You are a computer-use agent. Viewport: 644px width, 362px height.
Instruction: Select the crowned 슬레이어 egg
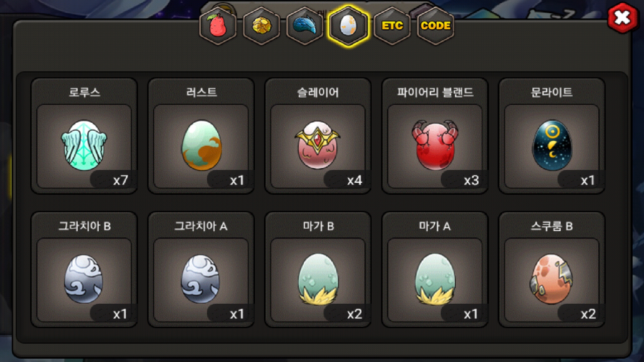coord(318,146)
